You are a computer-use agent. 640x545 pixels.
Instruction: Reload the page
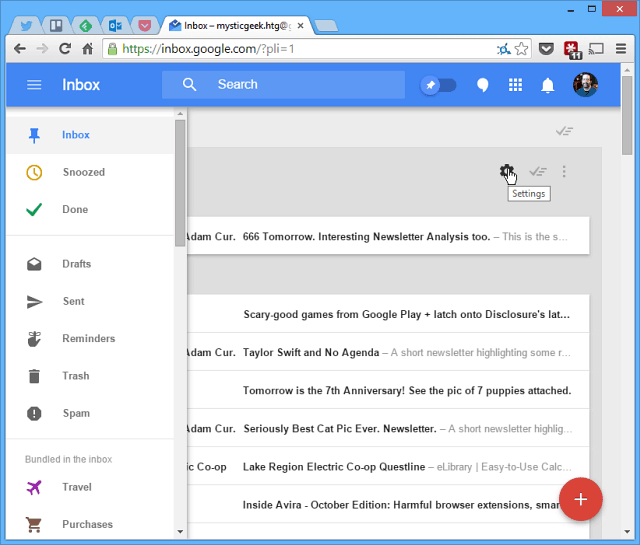[65, 49]
